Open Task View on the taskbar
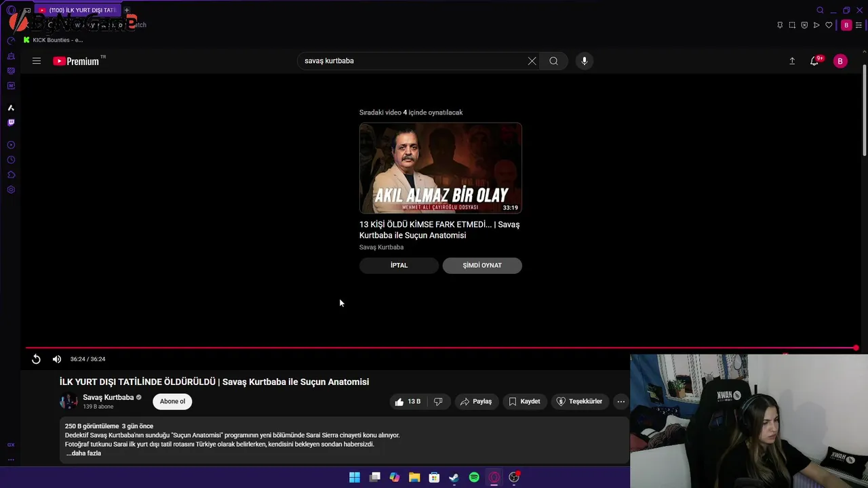This screenshot has height=488, width=868. click(x=375, y=477)
